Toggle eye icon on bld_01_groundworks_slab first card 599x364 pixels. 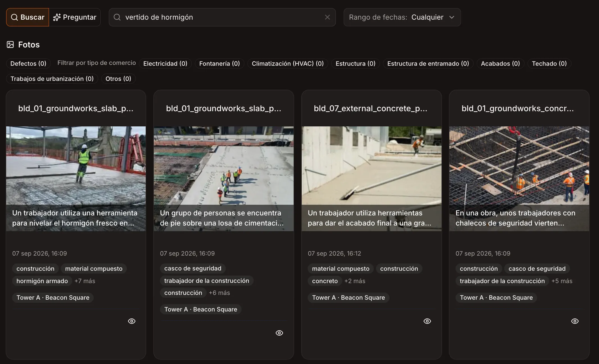(132, 321)
